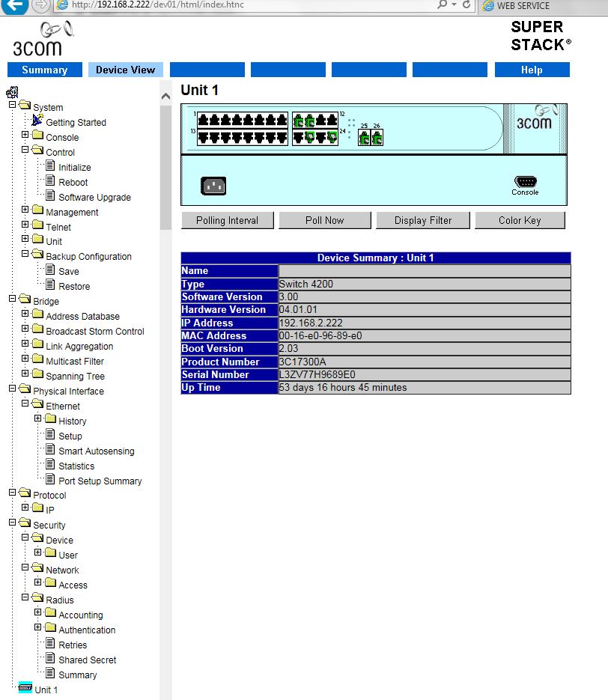The image size is (608, 700).
Task: Open the Getting Started link
Action: [x=76, y=122]
